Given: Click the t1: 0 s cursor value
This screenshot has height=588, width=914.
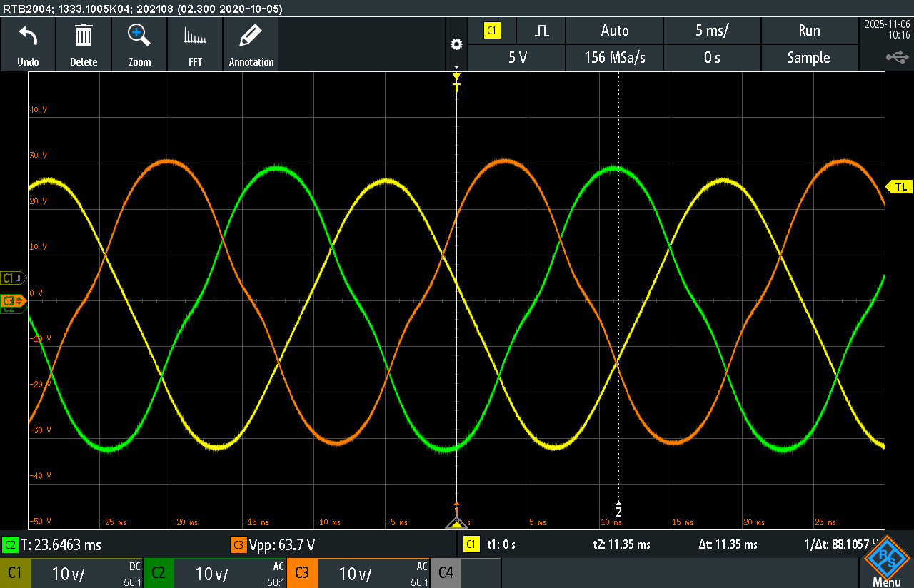Looking at the screenshot, I should tap(501, 544).
